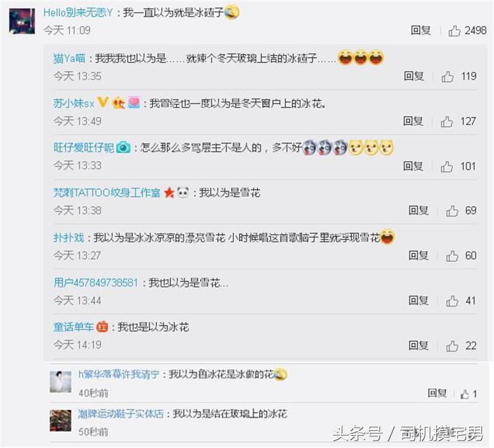
Task: Like h繁华落幕许我清宁's comment
Action: (465, 394)
